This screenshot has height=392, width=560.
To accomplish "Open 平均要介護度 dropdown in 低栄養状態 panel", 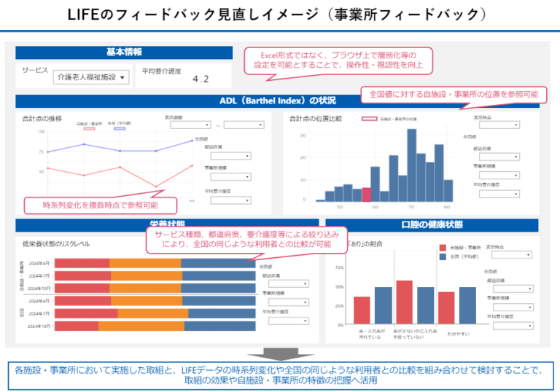I will coord(289,321).
